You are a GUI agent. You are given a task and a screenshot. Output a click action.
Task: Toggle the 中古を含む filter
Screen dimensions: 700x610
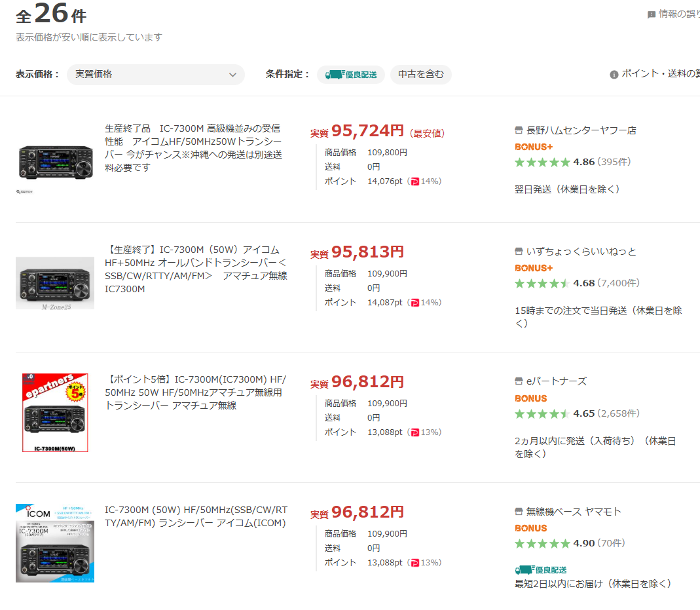coord(420,75)
